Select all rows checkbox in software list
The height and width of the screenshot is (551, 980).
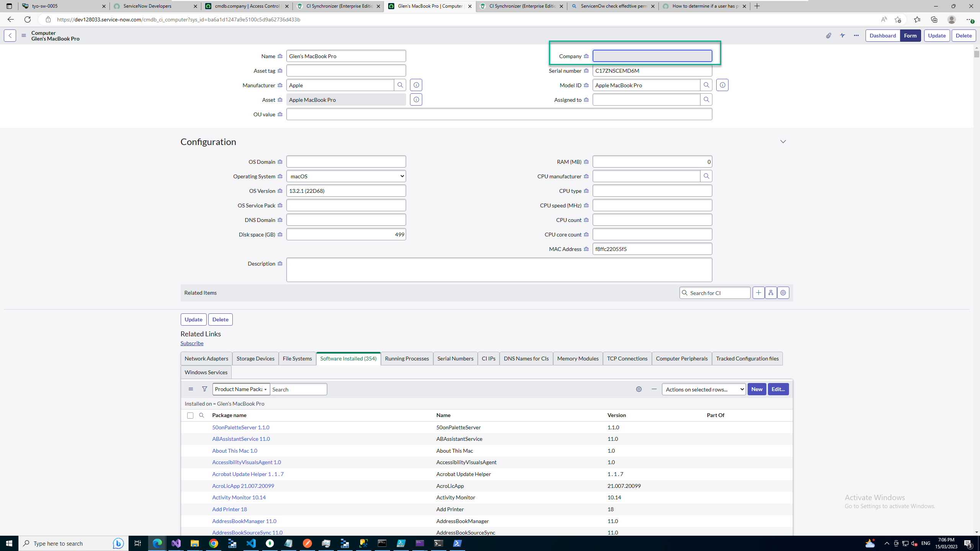[190, 416]
